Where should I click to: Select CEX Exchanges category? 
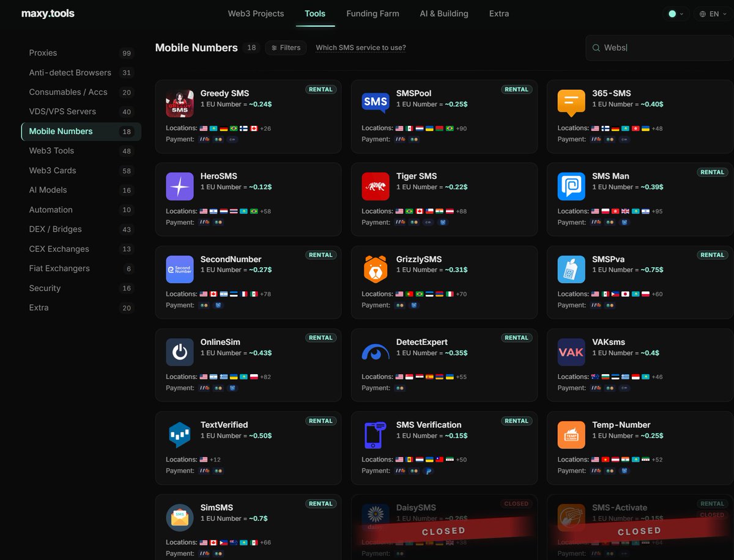81,249
